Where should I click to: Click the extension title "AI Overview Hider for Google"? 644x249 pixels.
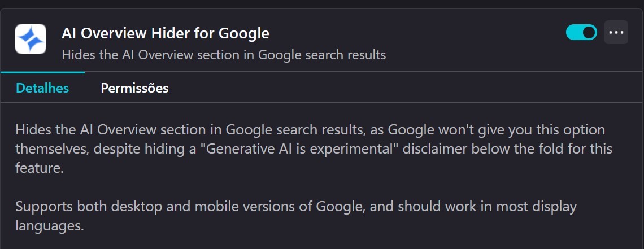[x=165, y=33]
